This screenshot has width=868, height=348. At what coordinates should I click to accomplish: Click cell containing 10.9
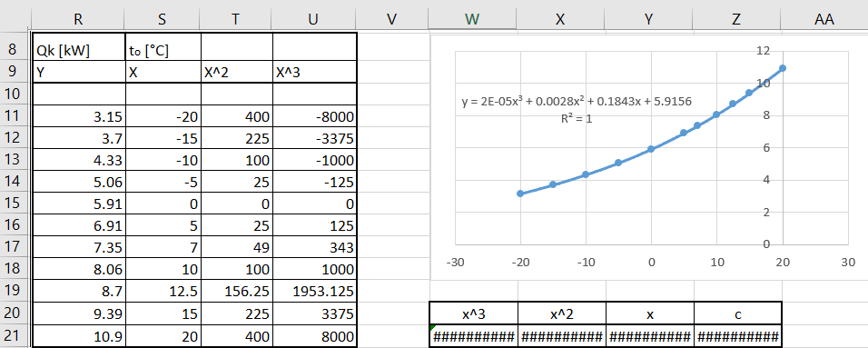pos(79,336)
